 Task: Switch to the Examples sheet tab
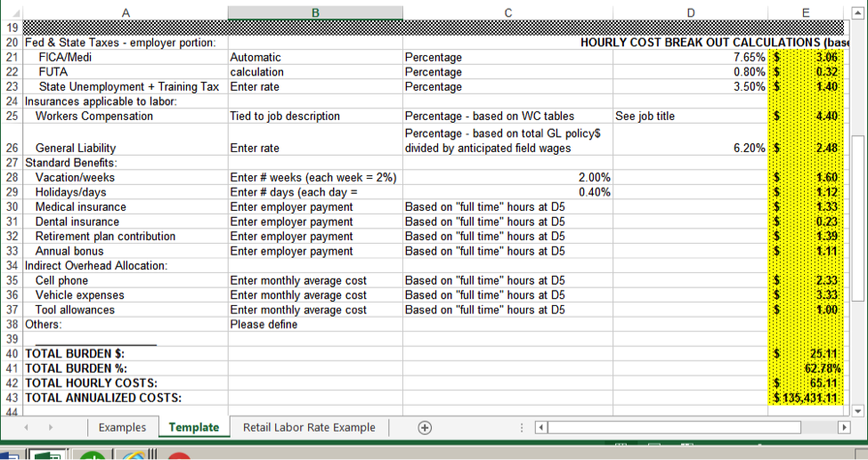click(x=122, y=428)
